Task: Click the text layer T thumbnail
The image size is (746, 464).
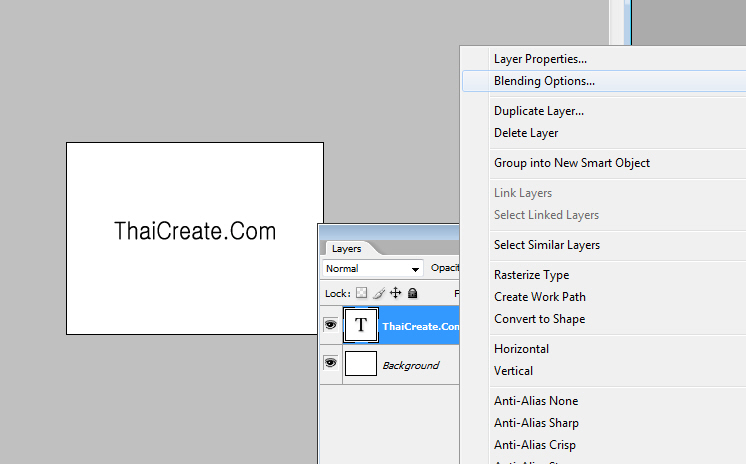Action: tap(361, 326)
